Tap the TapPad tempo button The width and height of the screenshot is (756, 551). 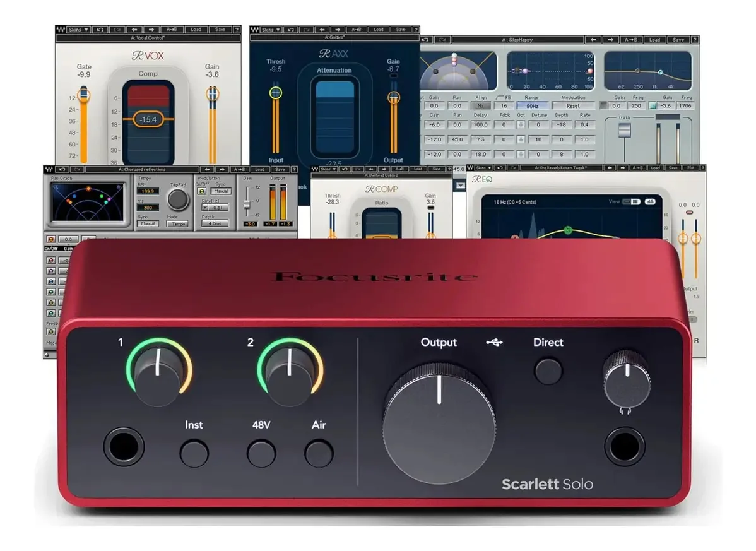(x=178, y=199)
